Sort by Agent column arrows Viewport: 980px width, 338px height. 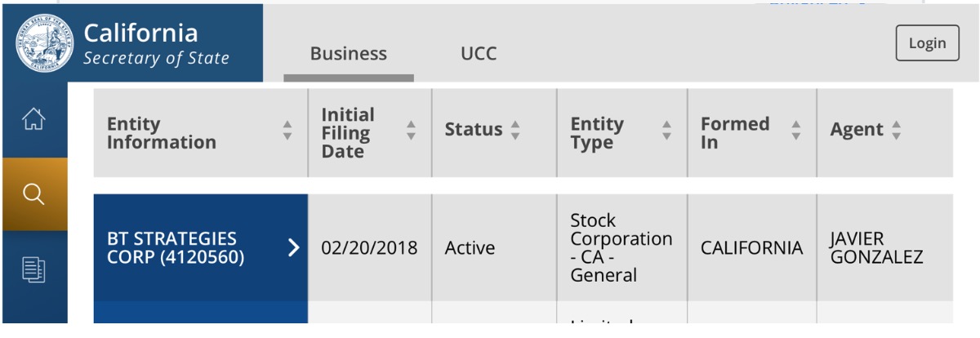[x=896, y=130]
